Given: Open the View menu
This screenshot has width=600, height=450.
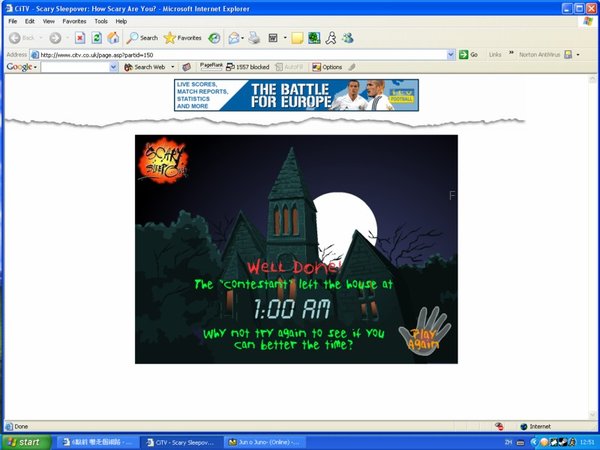Looking at the screenshot, I should pos(49,21).
